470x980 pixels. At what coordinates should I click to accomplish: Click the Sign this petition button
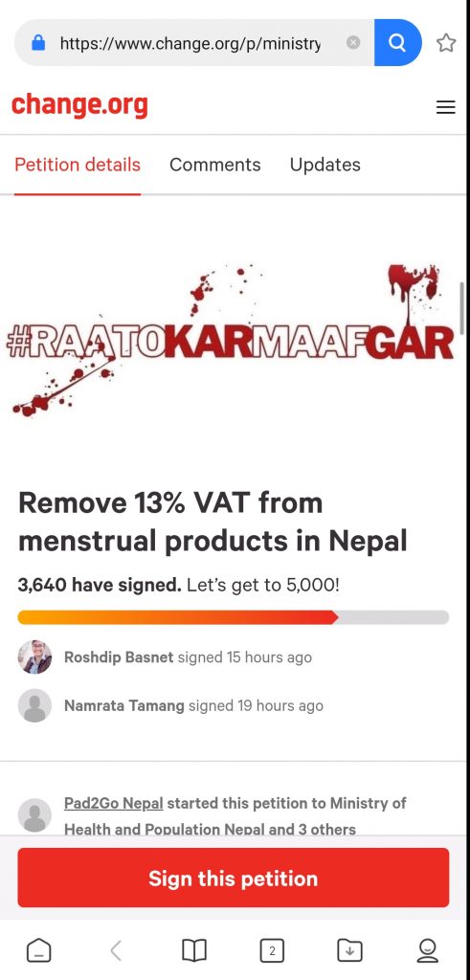coord(234,878)
